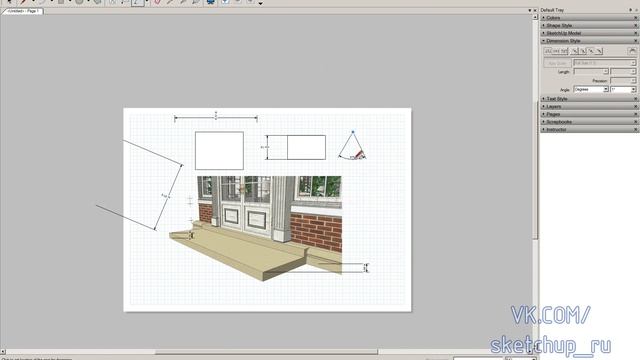Choose the first dimension text alignment icon
Image resolution: width=640 pixels, height=360 pixels.
coord(575,51)
